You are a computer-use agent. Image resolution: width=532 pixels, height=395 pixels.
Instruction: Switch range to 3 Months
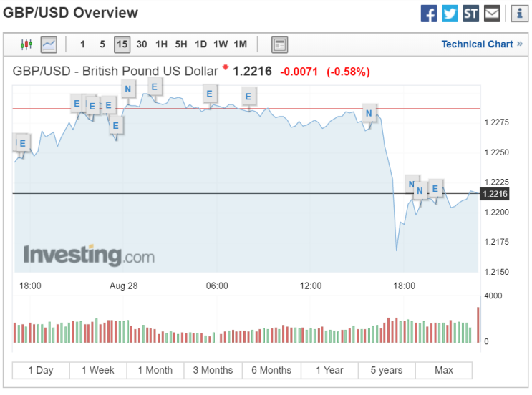coord(213,370)
